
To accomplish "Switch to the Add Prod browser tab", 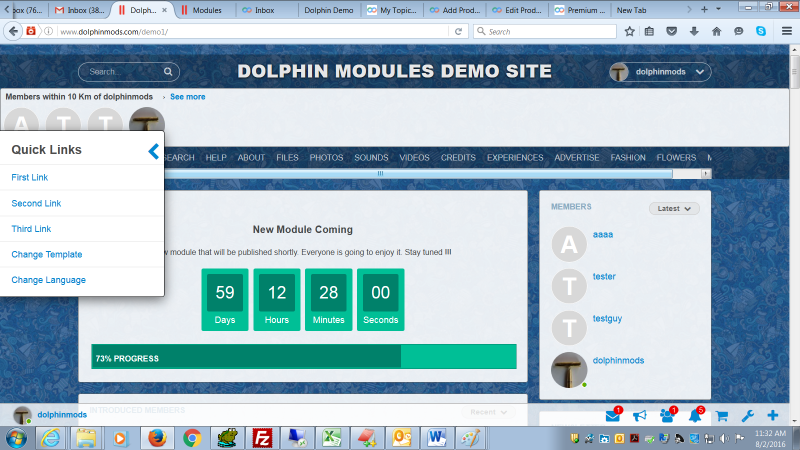I will [455, 10].
